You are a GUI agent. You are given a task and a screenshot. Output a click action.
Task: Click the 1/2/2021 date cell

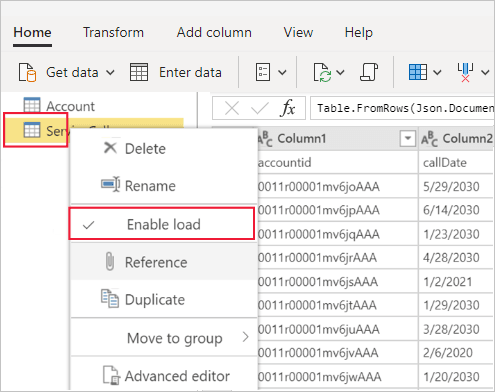pyautogui.click(x=456, y=282)
